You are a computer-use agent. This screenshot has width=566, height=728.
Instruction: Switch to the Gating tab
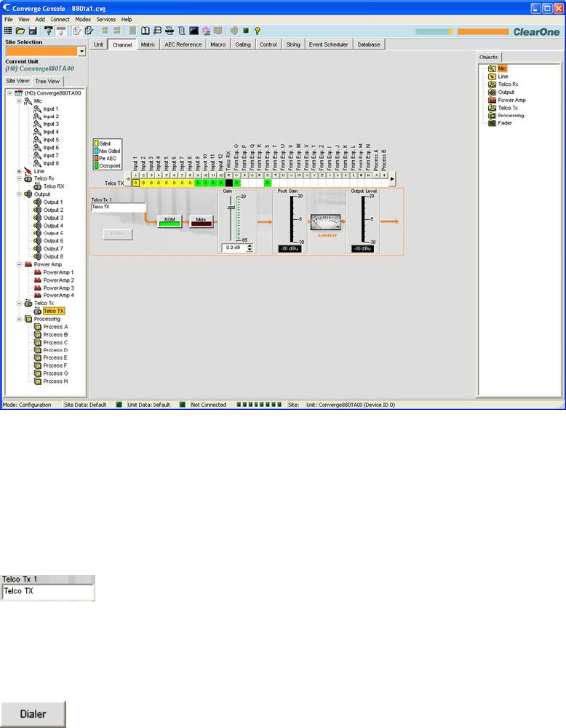point(243,44)
